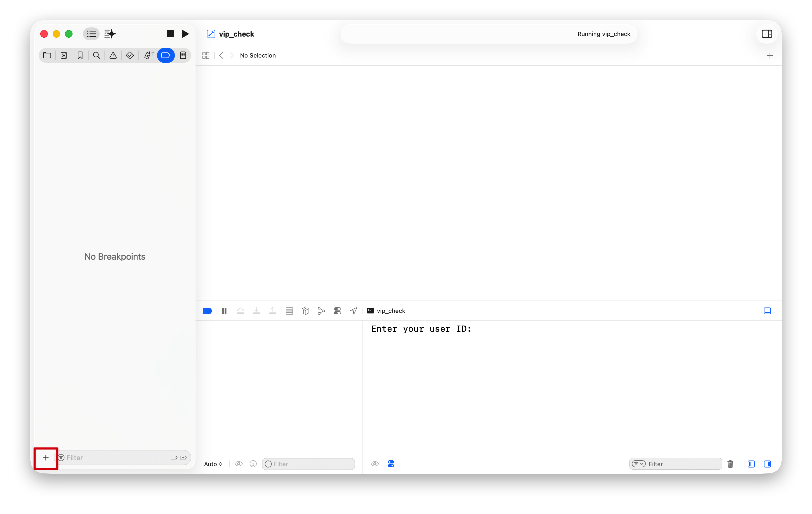Open the Test navigator diamond icon

(x=130, y=55)
